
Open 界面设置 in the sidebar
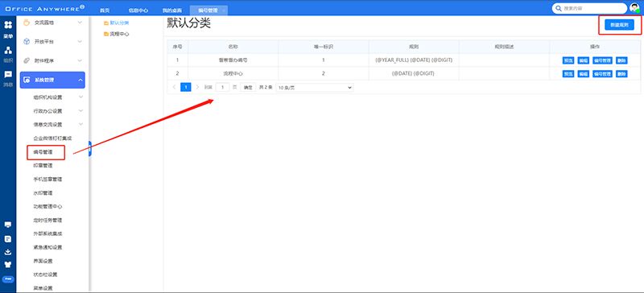[43, 261]
